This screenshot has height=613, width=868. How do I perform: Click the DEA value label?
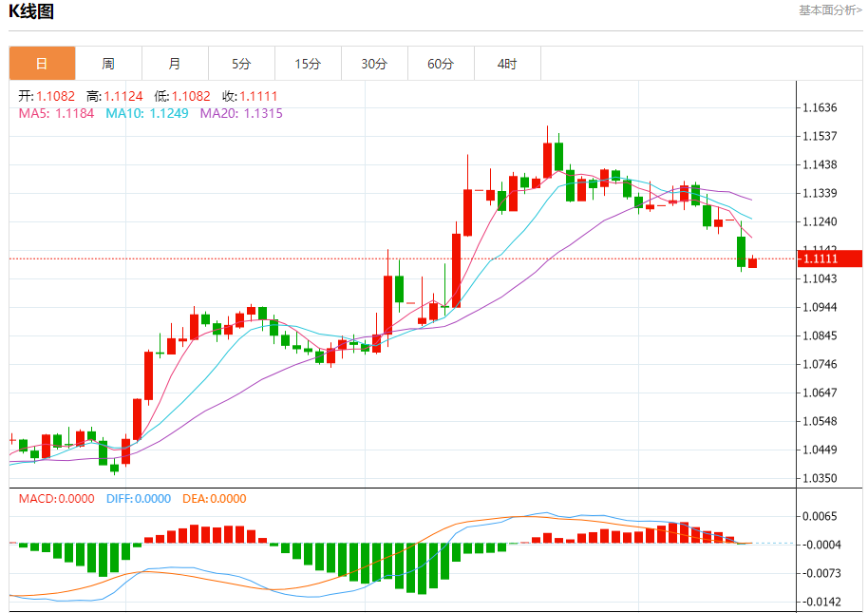coord(214,499)
